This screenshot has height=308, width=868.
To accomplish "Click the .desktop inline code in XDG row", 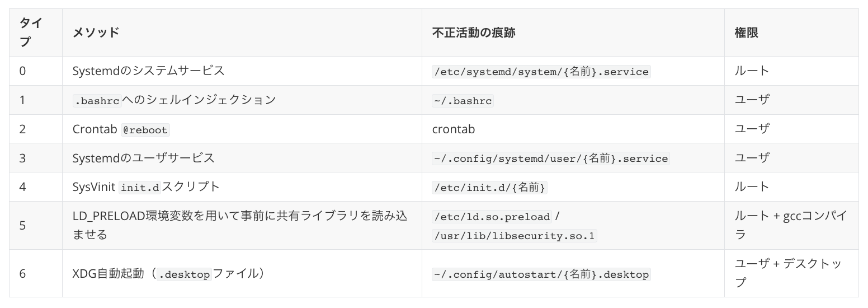I will click(x=183, y=274).
